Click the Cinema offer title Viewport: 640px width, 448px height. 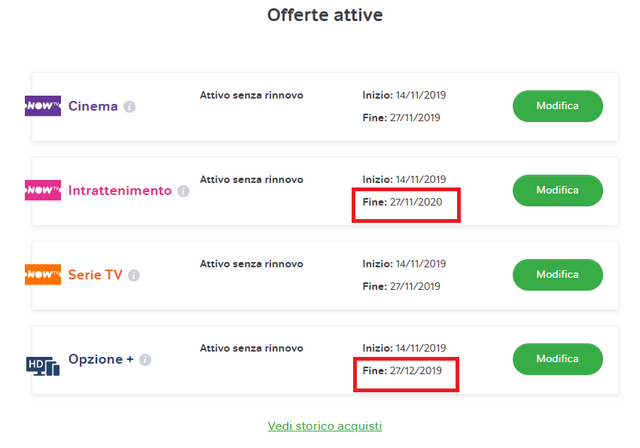(x=93, y=106)
